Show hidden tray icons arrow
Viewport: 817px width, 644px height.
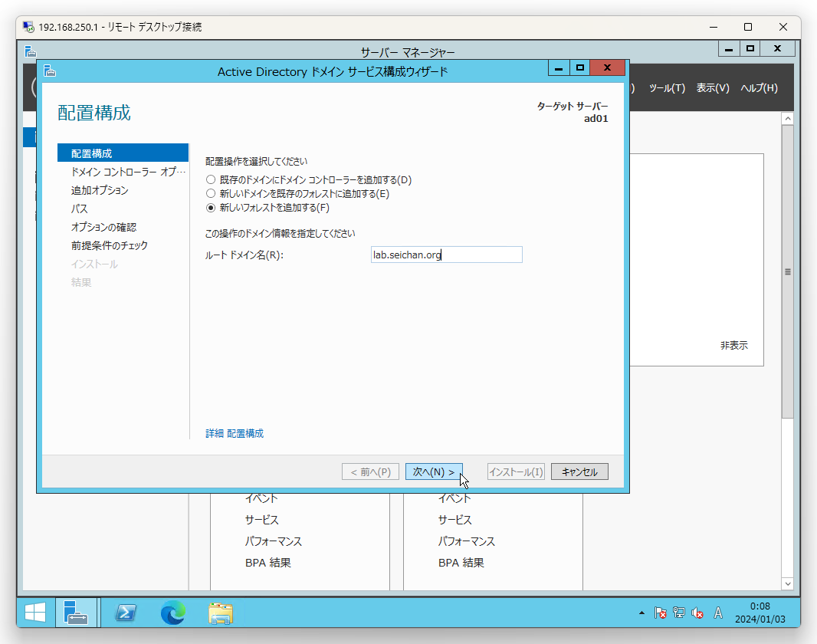(641, 613)
